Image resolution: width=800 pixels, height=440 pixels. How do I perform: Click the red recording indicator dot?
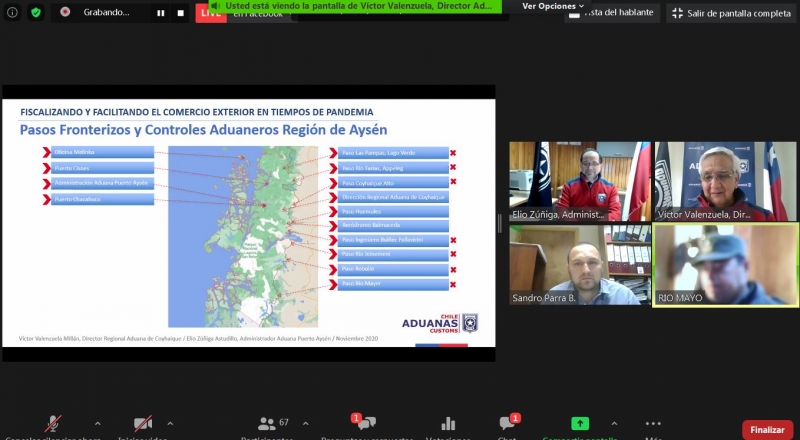tap(65, 12)
